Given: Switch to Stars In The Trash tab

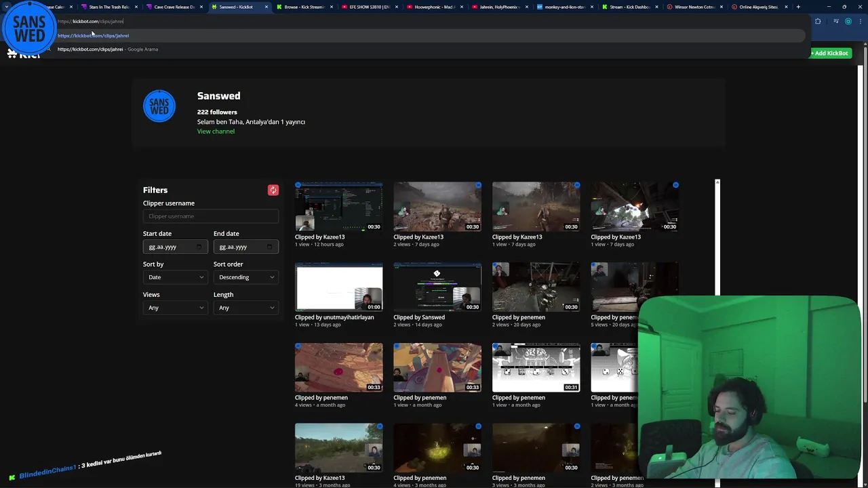Looking at the screenshot, I should point(108,7).
